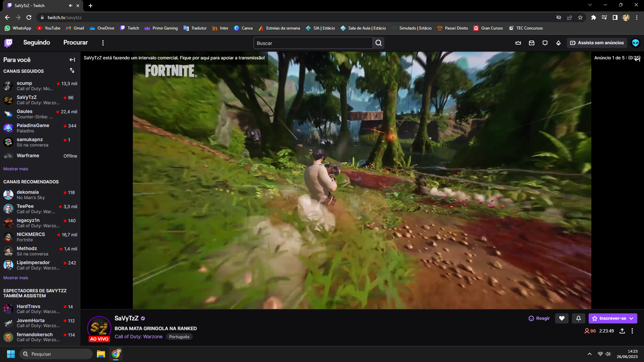
Task: Open WhatsApp bookmark
Action: click(x=18, y=28)
